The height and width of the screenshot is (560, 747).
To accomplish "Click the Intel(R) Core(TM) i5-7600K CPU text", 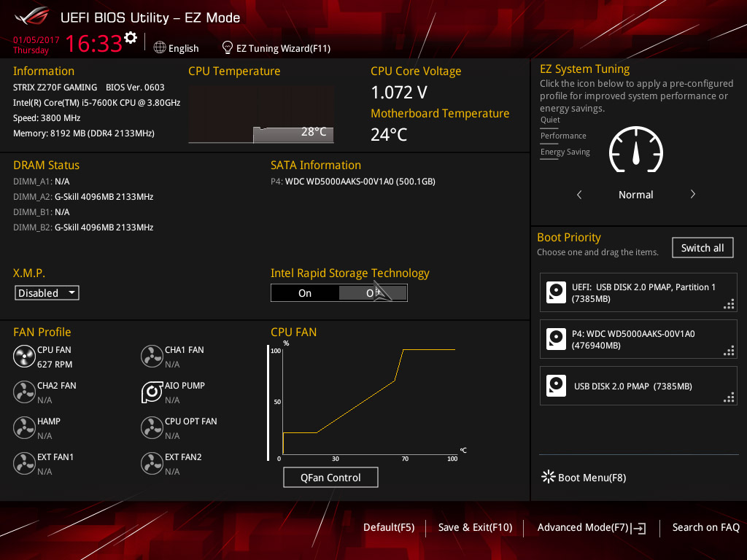I will coord(97,103).
